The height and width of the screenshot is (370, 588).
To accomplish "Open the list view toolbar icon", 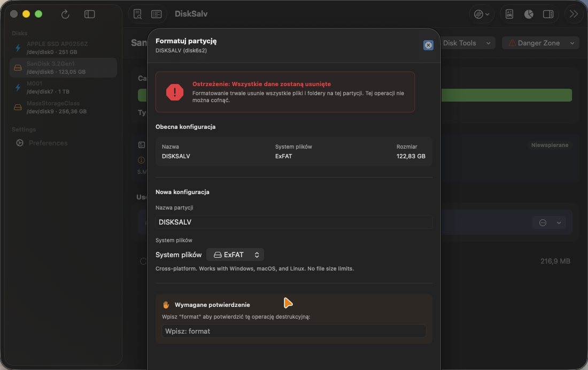I will click(157, 14).
